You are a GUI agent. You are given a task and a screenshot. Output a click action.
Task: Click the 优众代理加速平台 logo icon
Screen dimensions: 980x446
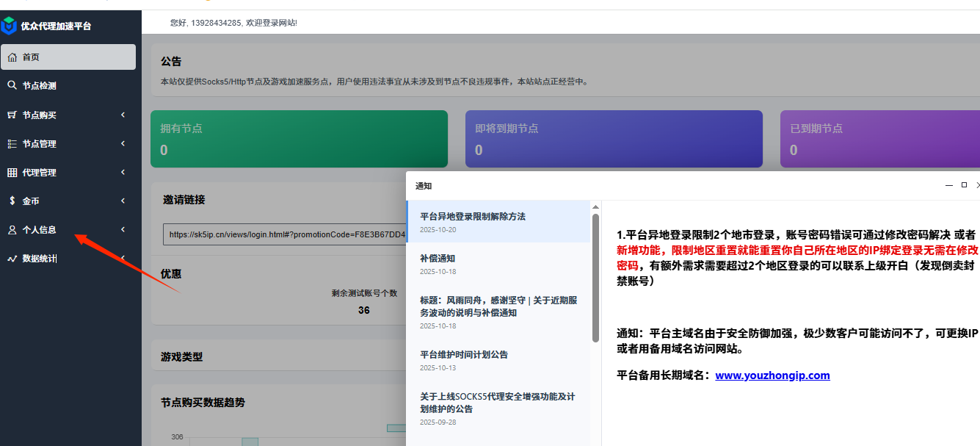click(9, 26)
